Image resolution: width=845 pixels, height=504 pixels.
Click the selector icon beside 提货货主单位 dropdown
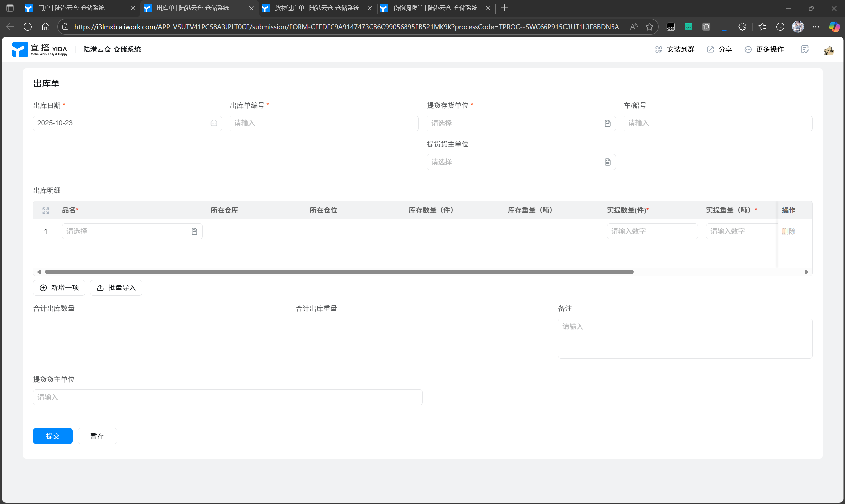[x=608, y=162]
